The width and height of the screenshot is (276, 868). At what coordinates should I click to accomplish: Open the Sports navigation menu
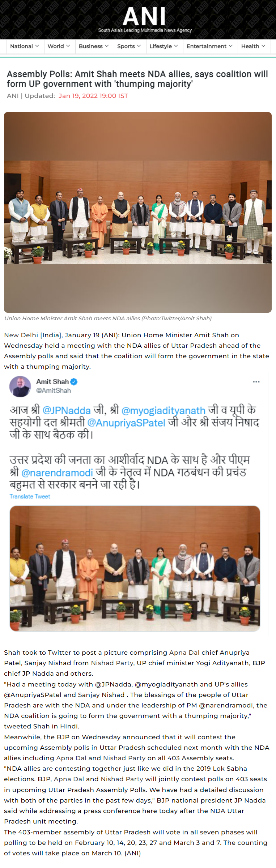(129, 46)
